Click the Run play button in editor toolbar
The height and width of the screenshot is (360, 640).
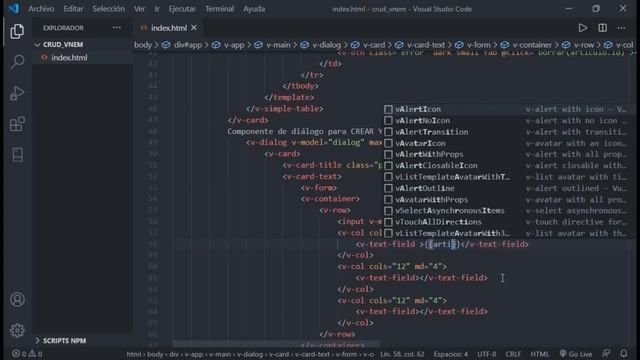click(582, 28)
